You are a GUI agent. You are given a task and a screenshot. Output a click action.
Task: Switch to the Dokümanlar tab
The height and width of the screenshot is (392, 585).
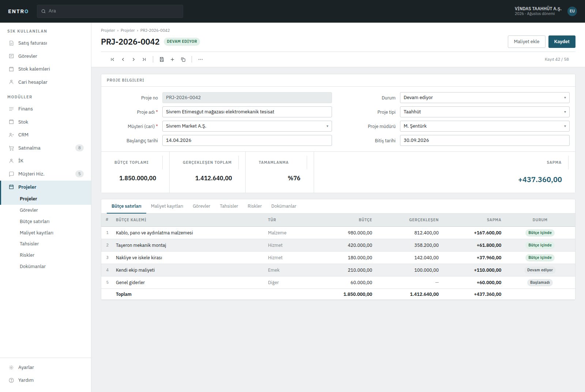284,206
